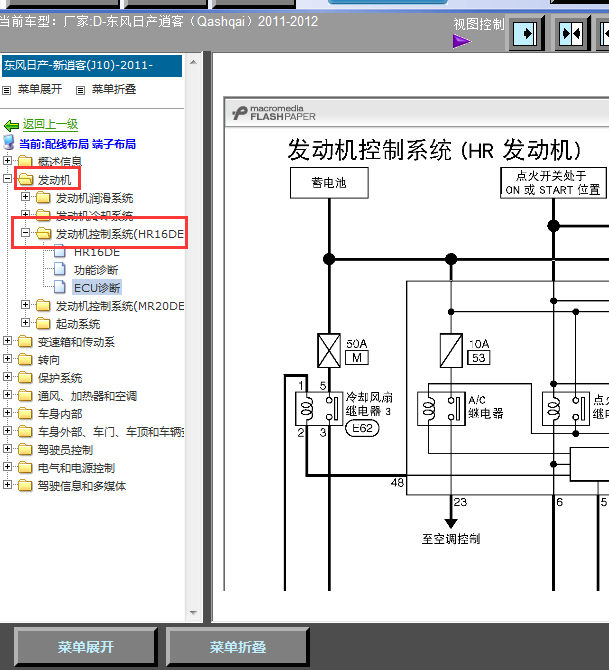Click the sidebar scrollbar up arrow
Image resolution: width=609 pixels, height=670 pixels.
click(193, 62)
